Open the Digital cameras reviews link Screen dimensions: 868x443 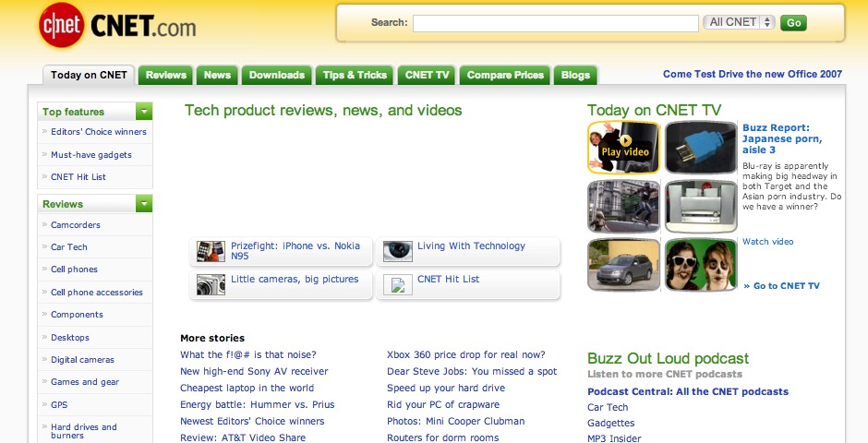click(82, 360)
